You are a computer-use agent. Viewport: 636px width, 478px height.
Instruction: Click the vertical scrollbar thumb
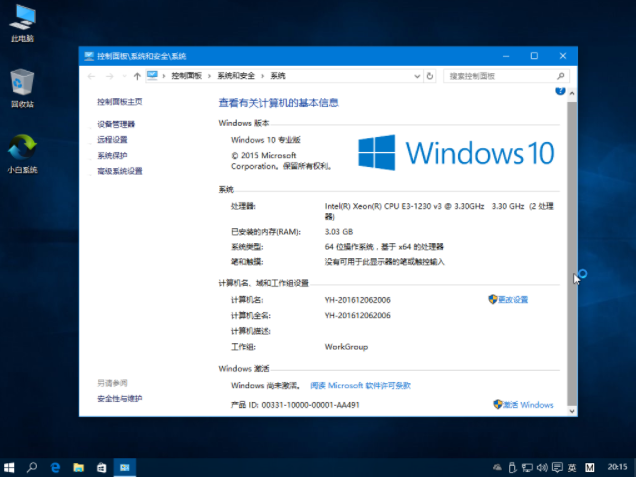[x=572, y=252]
